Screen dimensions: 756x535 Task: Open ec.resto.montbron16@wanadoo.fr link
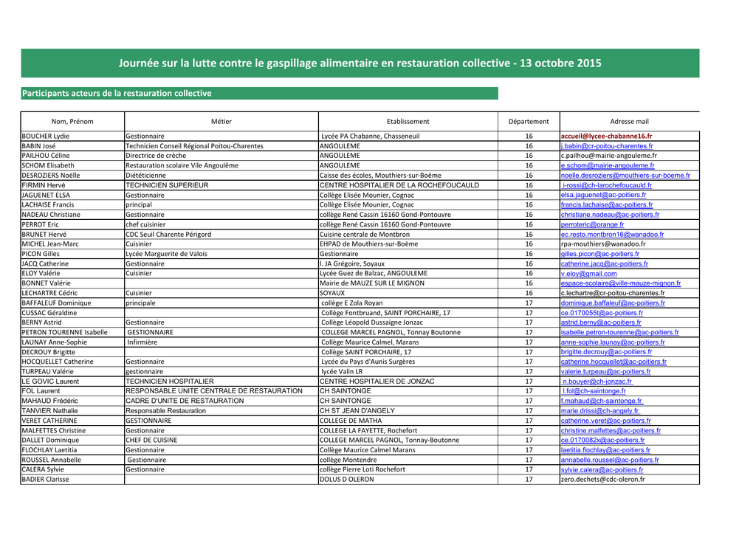[x=612, y=234]
